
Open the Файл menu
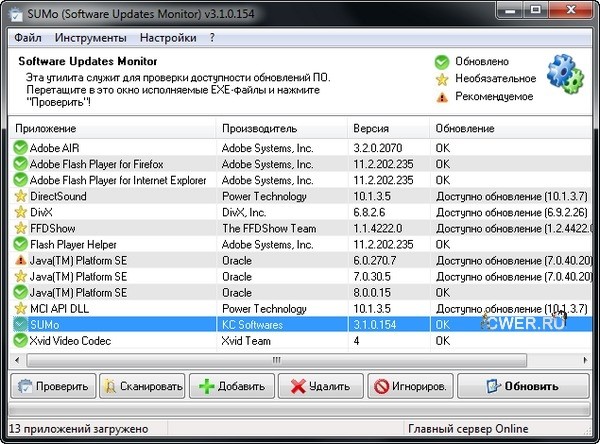point(30,38)
